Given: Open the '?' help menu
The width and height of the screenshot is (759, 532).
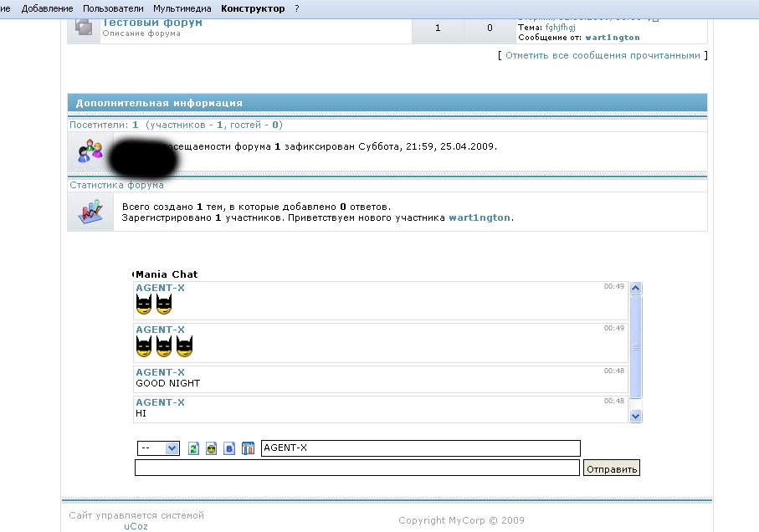Looking at the screenshot, I should click(x=297, y=8).
